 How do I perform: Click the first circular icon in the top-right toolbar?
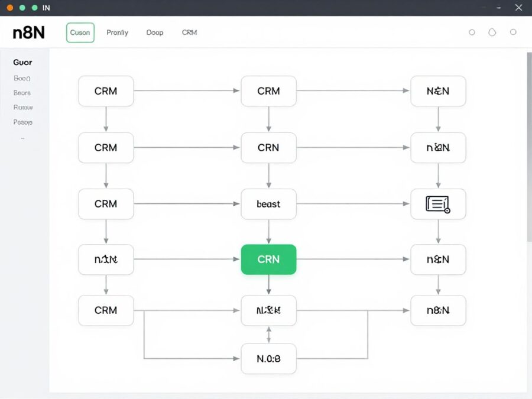pos(471,33)
